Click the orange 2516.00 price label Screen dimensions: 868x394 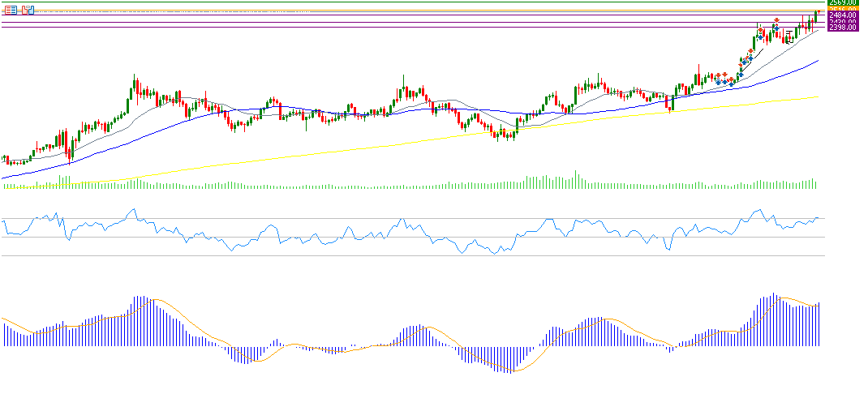click(x=842, y=9)
